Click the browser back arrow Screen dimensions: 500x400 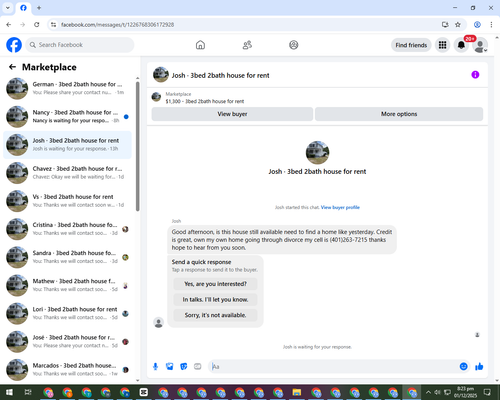pos(9,25)
